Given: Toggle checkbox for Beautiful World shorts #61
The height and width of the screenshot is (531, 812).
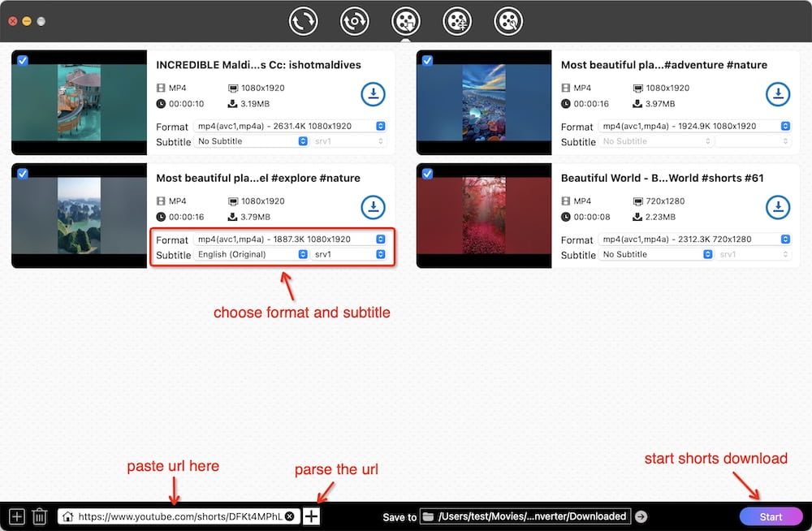Looking at the screenshot, I should pyautogui.click(x=427, y=174).
